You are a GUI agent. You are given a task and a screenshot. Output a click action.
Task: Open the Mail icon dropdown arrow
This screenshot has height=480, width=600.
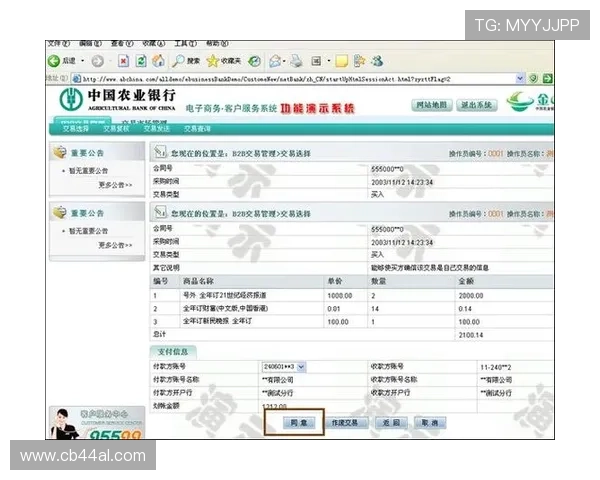(284, 61)
